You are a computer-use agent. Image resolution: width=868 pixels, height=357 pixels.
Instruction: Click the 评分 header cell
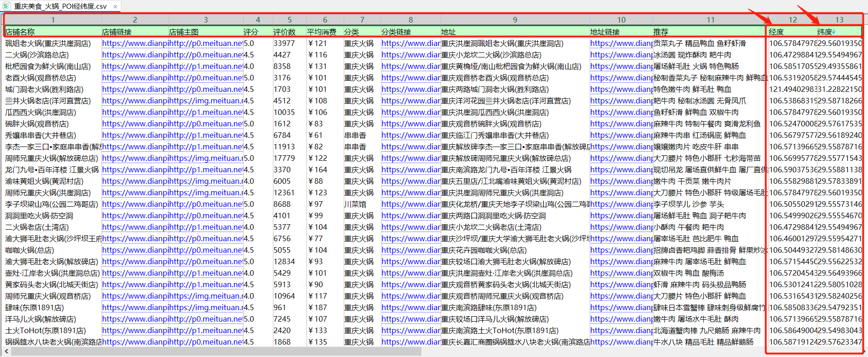[x=258, y=32]
